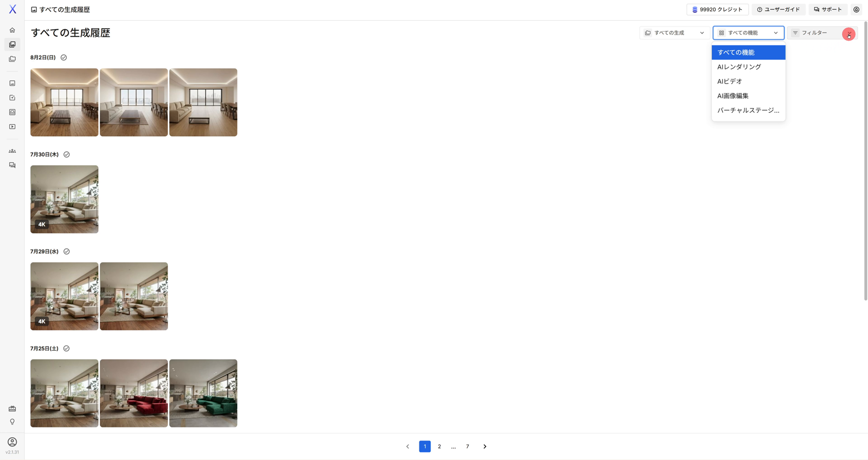Expand the フィルター dropdown

pyautogui.click(x=822, y=33)
